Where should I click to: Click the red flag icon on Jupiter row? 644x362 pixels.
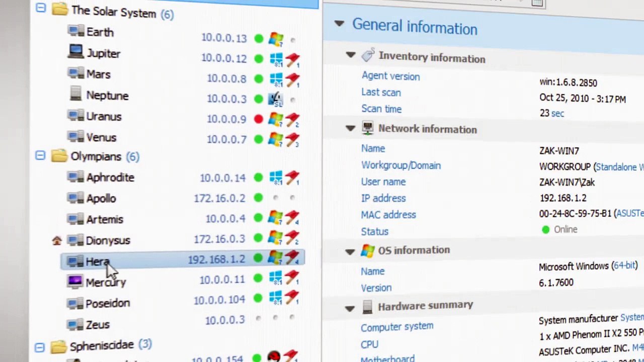pyautogui.click(x=292, y=60)
